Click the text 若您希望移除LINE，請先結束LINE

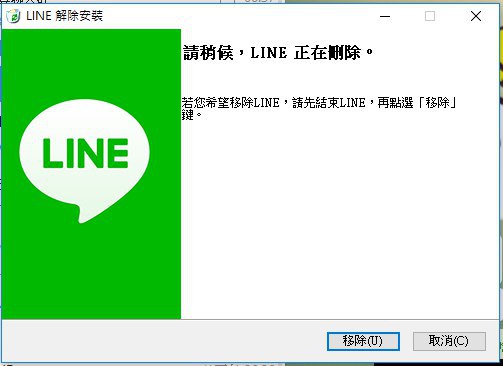click(x=274, y=103)
